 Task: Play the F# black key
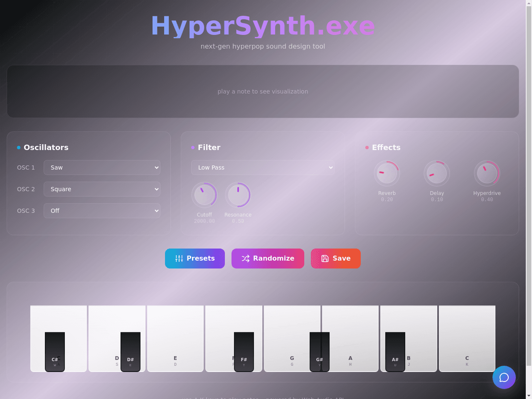(x=244, y=352)
